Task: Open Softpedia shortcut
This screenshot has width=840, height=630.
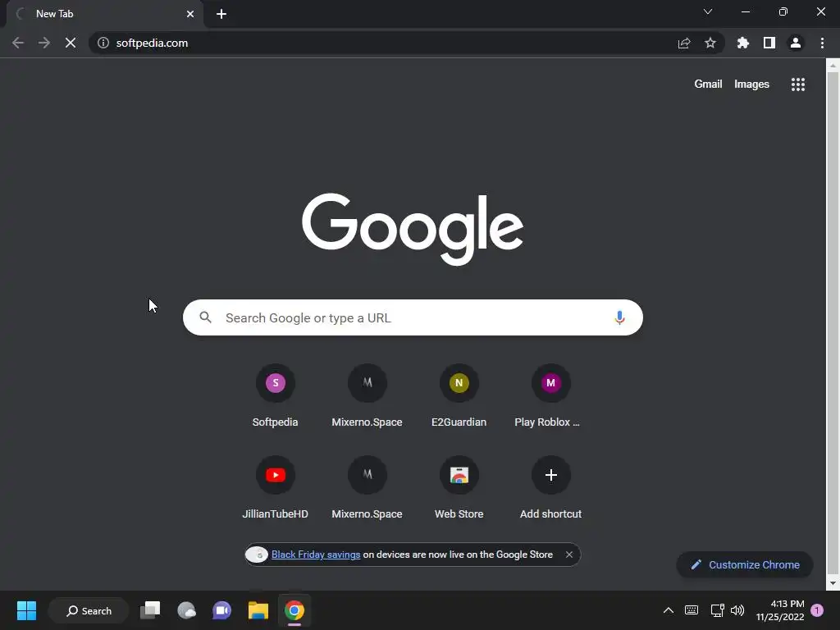Action: coord(276,396)
